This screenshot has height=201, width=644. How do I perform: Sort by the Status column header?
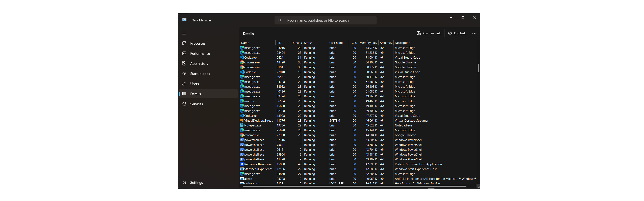tap(315, 43)
